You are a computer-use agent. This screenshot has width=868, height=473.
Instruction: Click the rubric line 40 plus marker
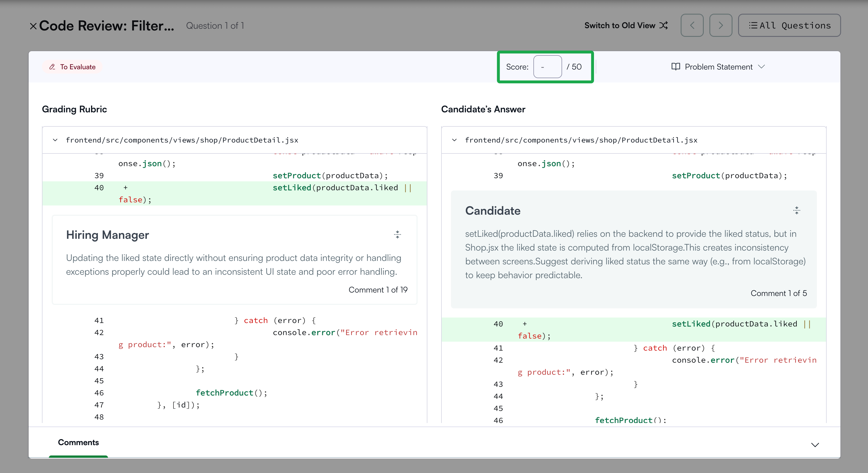pyautogui.click(x=125, y=188)
